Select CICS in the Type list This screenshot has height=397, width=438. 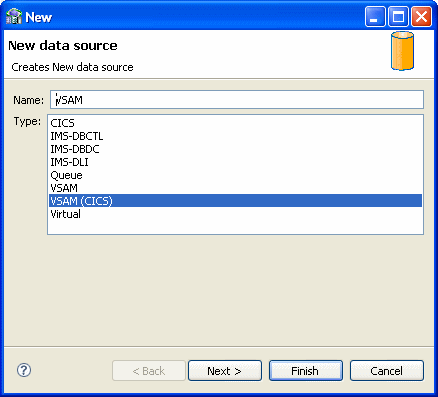click(235, 123)
